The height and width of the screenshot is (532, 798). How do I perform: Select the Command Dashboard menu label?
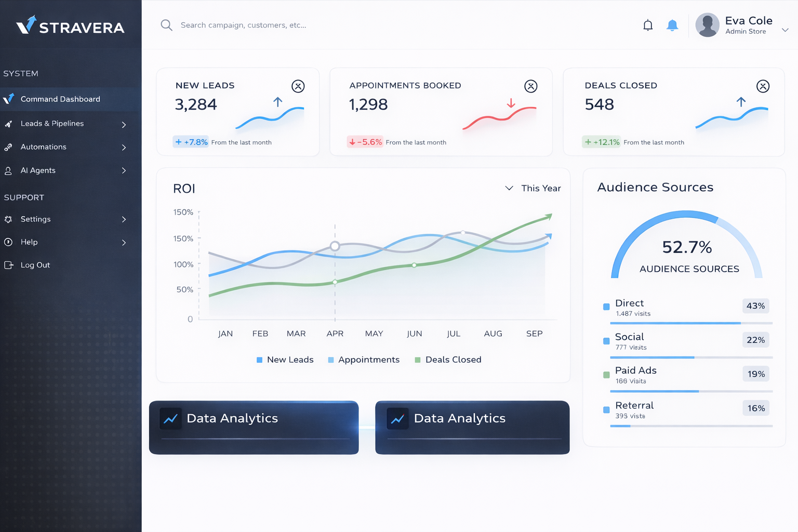click(x=60, y=99)
